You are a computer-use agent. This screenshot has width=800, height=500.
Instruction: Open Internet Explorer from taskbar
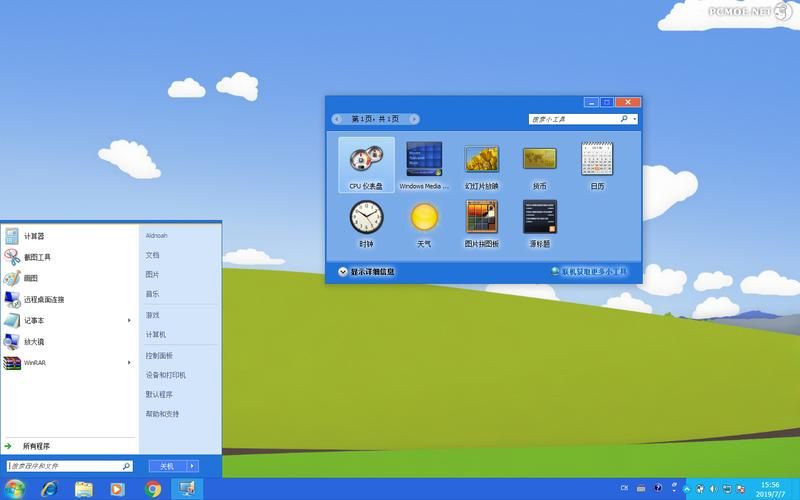pos(49,489)
